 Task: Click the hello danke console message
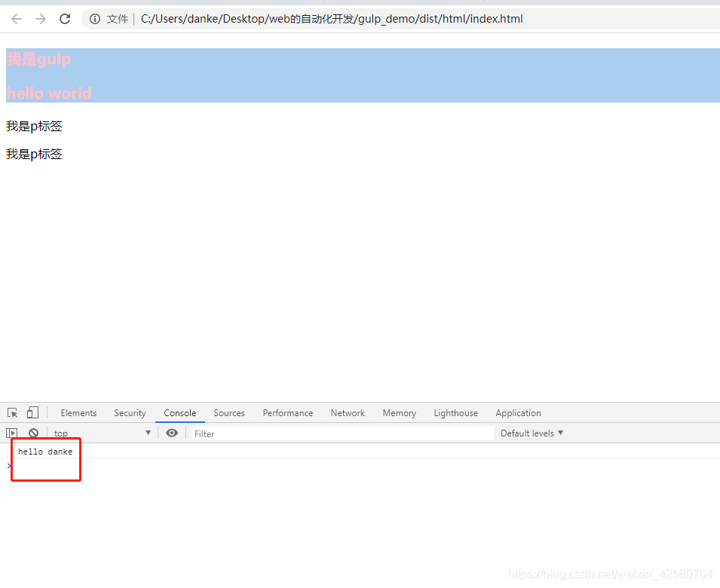pyautogui.click(x=45, y=452)
